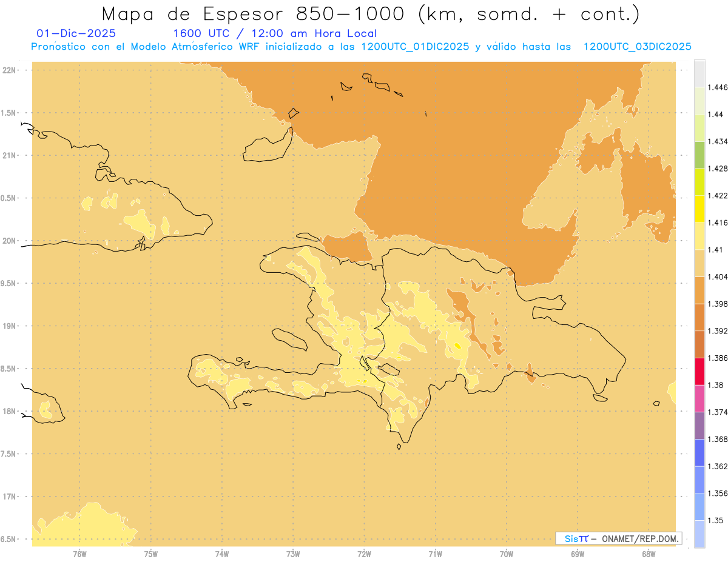728x562 pixels.
Task: Click the colorbar value '1.362'
Action: (x=718, y=466)
